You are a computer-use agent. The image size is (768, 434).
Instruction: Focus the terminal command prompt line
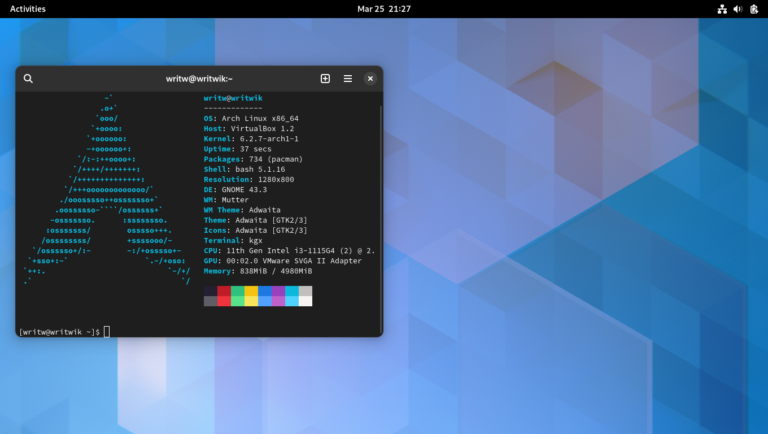pos(107,331)
